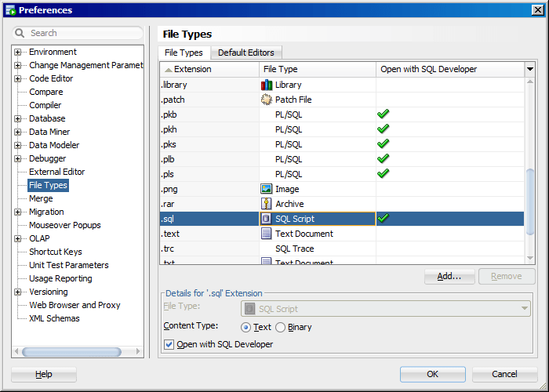
Task: Click the tree horizontal scrollbar thumb
Action: [x=71, y=351]
